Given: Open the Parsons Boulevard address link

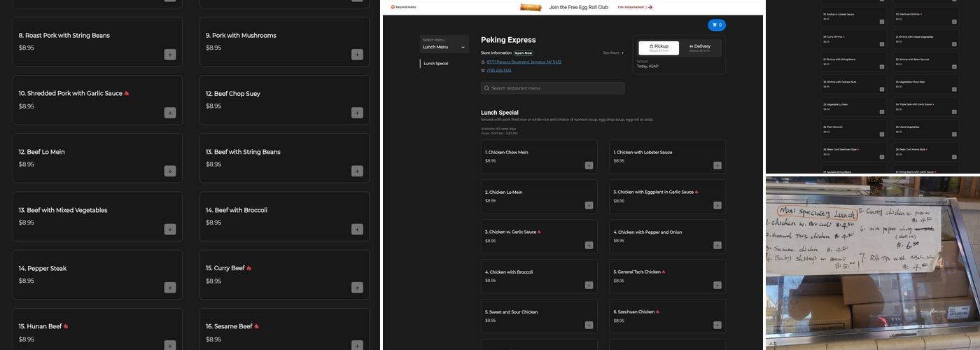Looking at the screenshot, I should coord(524,62).
